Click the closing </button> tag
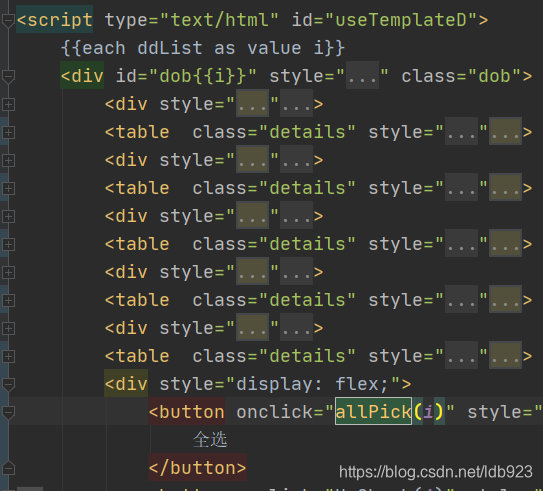The width and height of the screenshot is (543, 491). click(x=197, y=468)
